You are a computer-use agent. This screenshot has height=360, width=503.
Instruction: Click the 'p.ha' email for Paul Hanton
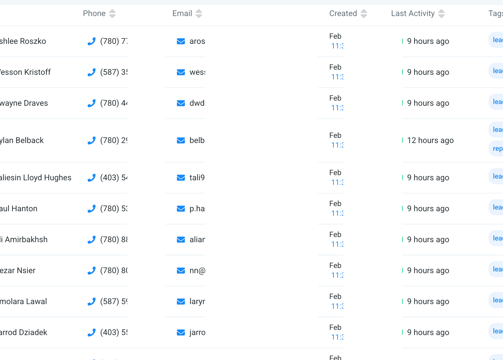tap(197, 209)
